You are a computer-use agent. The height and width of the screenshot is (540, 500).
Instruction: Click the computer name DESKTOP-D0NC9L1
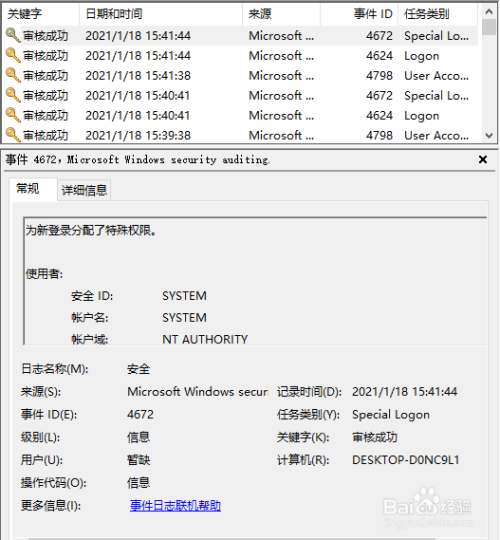point(406,460)
